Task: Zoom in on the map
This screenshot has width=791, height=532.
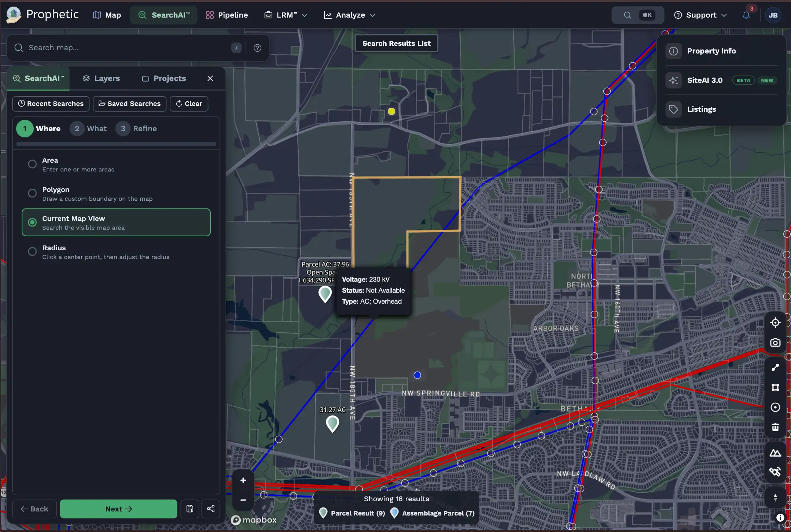Action: 243,480
